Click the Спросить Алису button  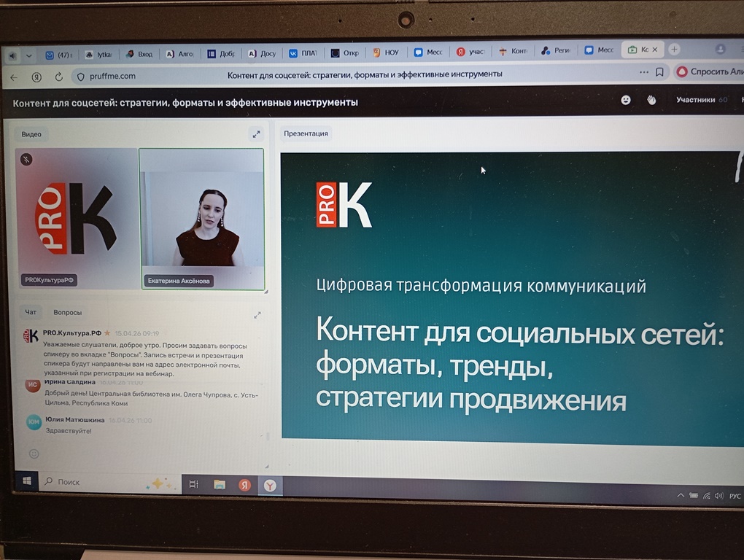708,71
